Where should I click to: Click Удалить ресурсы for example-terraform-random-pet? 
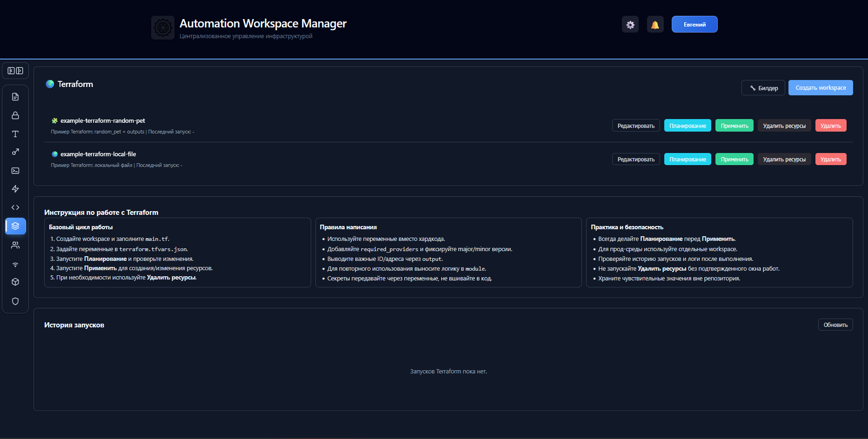[784, 126]
